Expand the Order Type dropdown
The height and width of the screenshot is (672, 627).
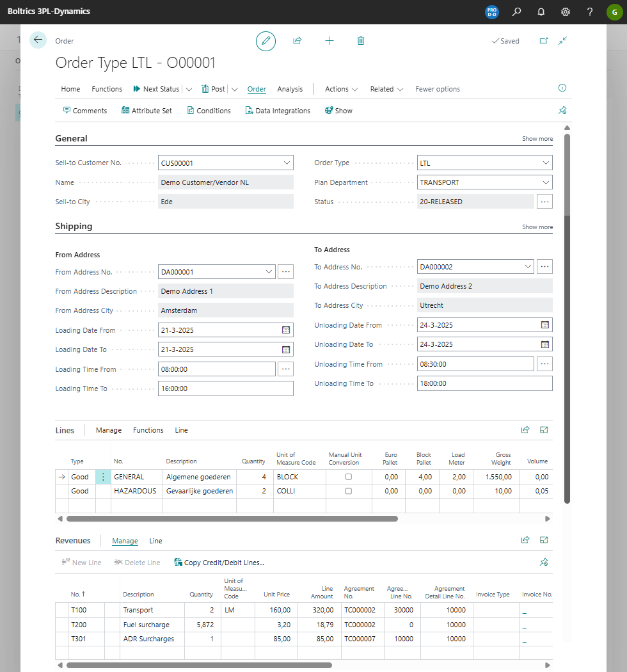pyautogui.click(x=545, y=163)
